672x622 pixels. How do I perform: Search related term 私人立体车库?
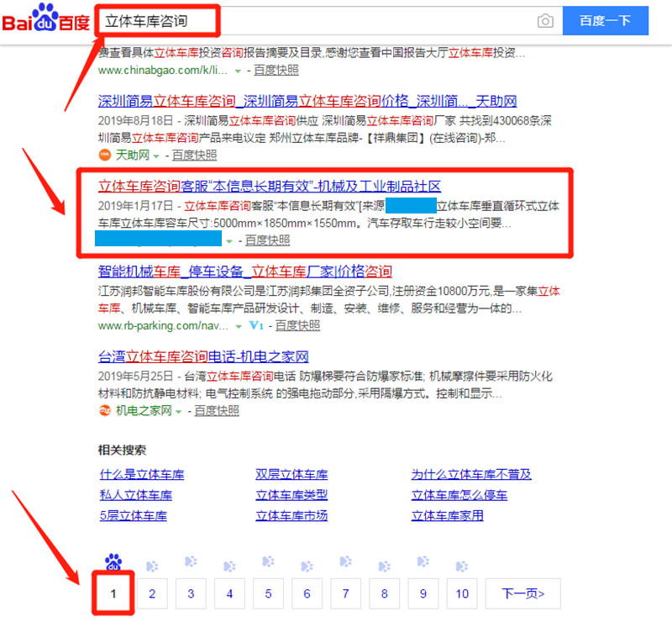tap(136, 495)
